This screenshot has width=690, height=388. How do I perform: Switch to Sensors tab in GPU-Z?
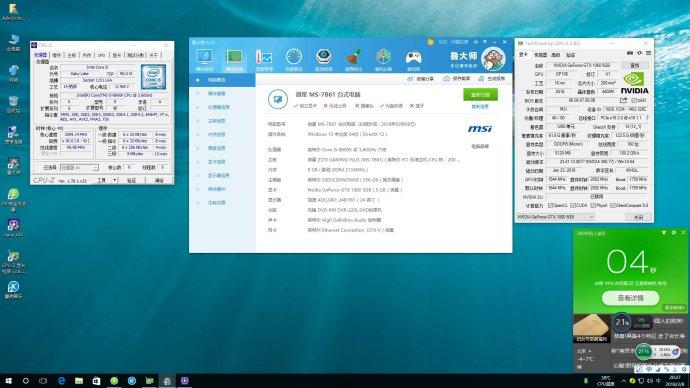point(540,55)
